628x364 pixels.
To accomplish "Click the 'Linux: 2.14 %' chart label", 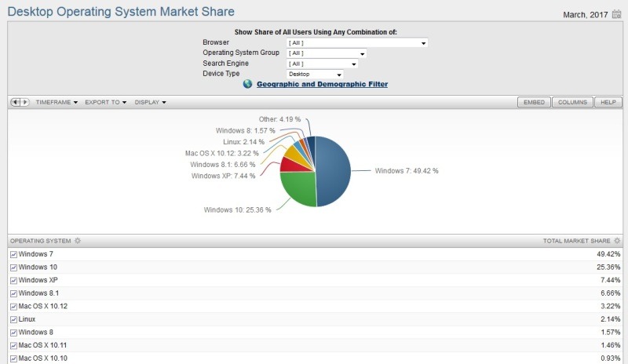I will click(243, 142).
